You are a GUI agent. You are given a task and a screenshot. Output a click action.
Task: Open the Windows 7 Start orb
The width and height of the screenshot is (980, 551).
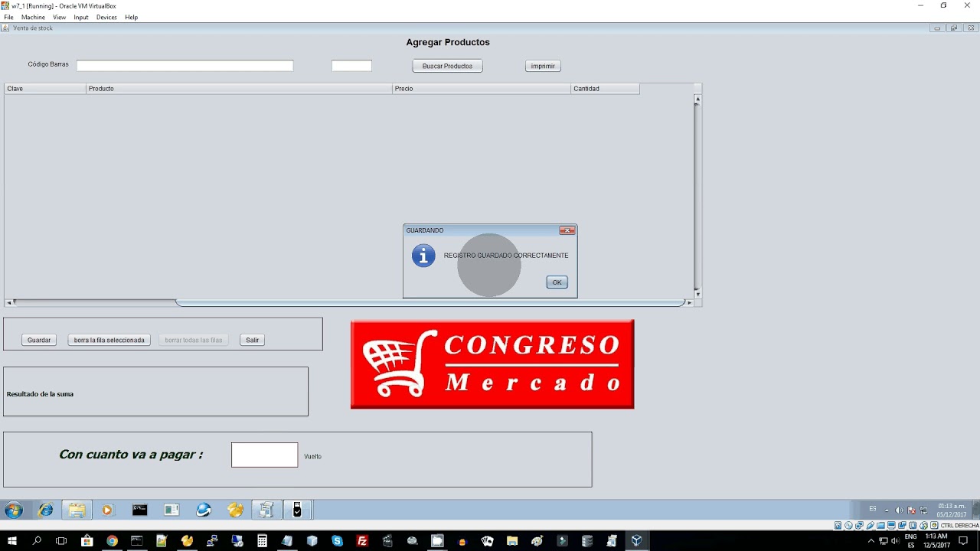[14, 510]
